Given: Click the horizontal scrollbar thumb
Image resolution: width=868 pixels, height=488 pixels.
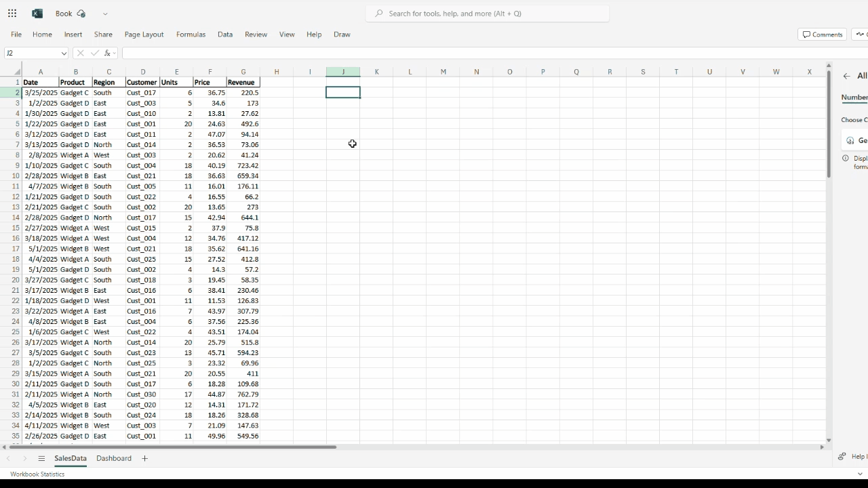Looking at the screenshot, I should click(x=173, y=447).
